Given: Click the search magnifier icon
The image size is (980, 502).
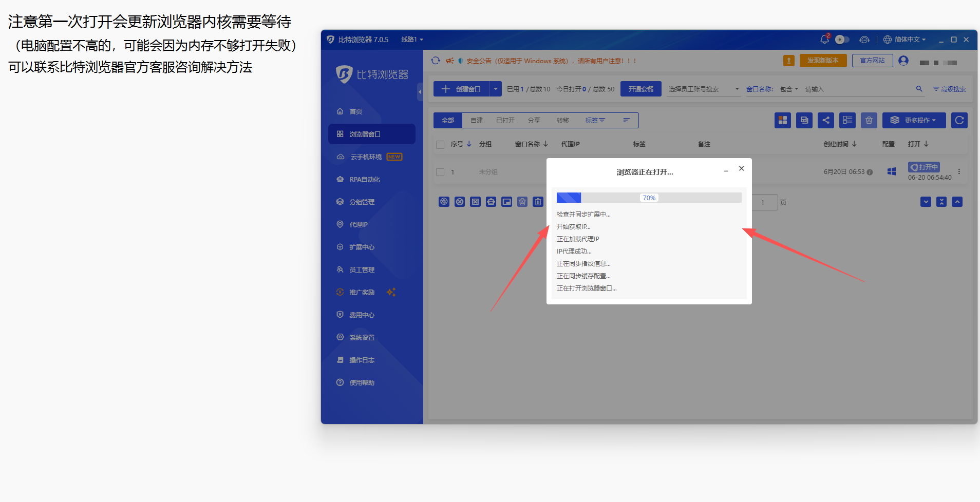Looking at the screenshot, I should pos(919,89).
